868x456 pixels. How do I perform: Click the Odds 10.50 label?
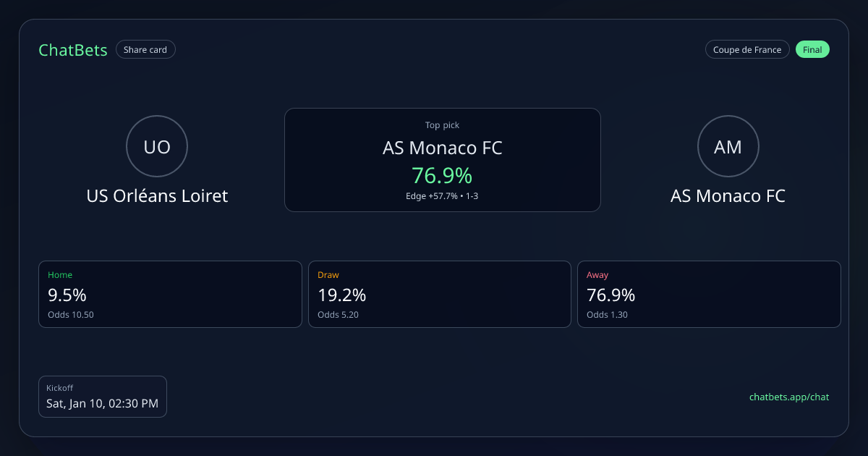[71, 315]
